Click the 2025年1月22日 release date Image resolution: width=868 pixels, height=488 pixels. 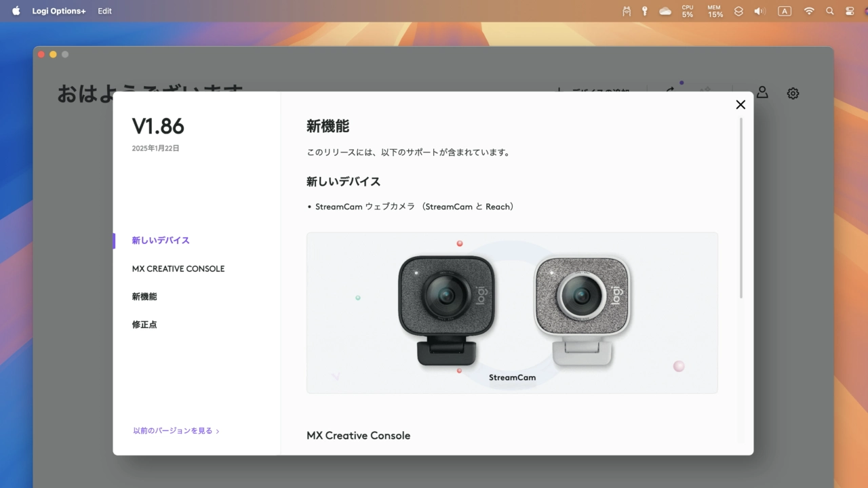156,148
